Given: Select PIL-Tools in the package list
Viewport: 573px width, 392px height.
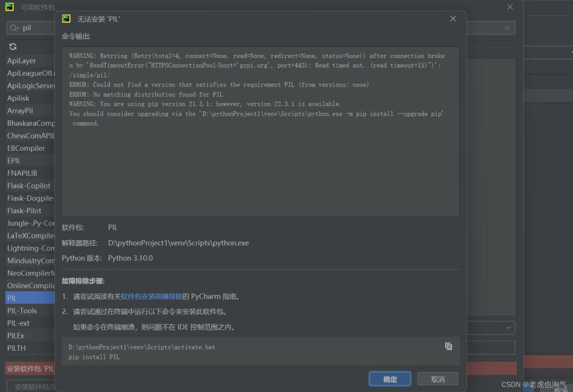Looking at the screenshot, I should 22,311.
